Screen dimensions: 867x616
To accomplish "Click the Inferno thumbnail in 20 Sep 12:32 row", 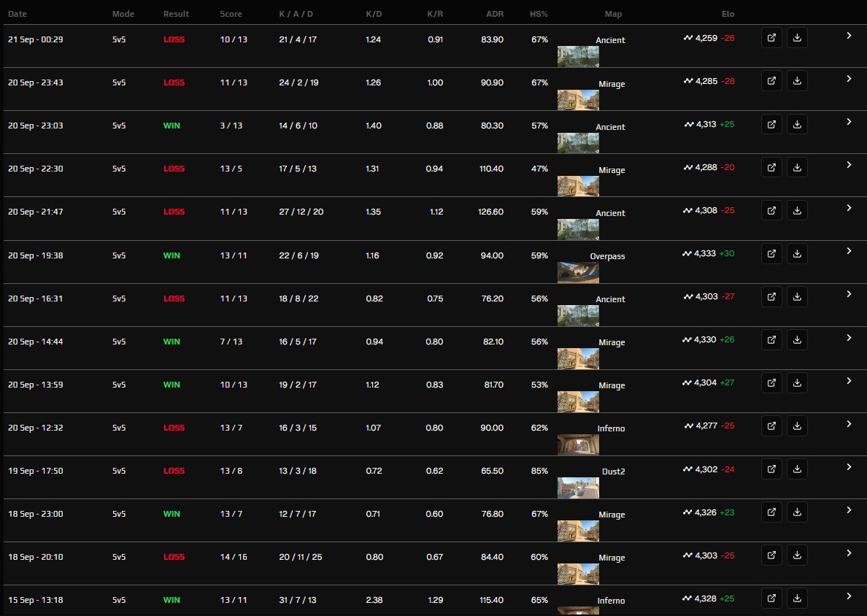I will click(578, 445).
